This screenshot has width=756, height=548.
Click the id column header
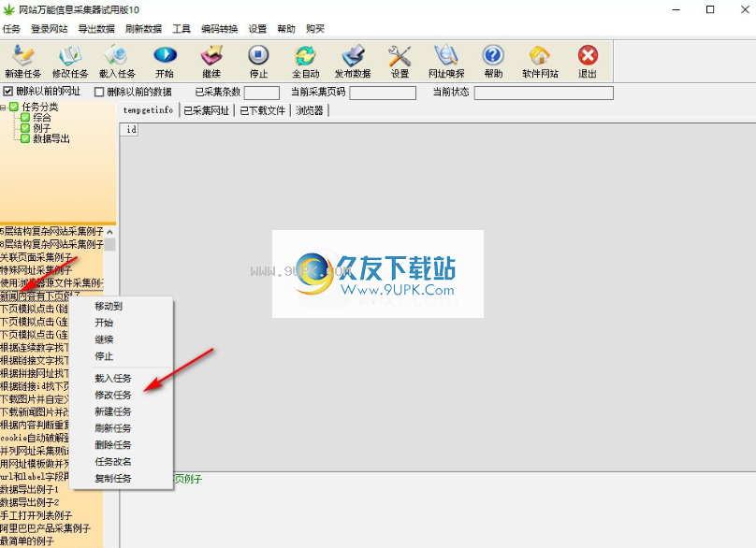click(131, 129)
